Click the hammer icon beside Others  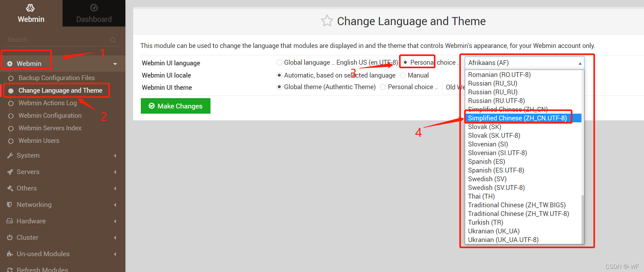coord(10,188)
